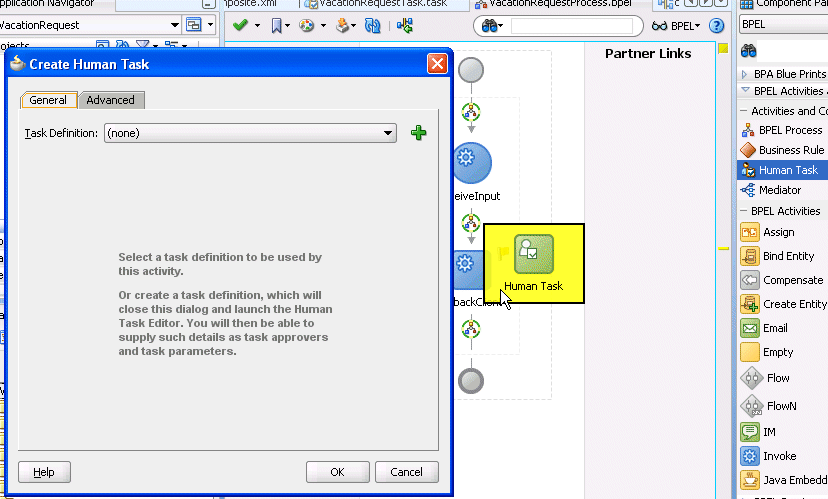Click the blue refresh arrows icon

pyautogui.click(x=372, y=25)
